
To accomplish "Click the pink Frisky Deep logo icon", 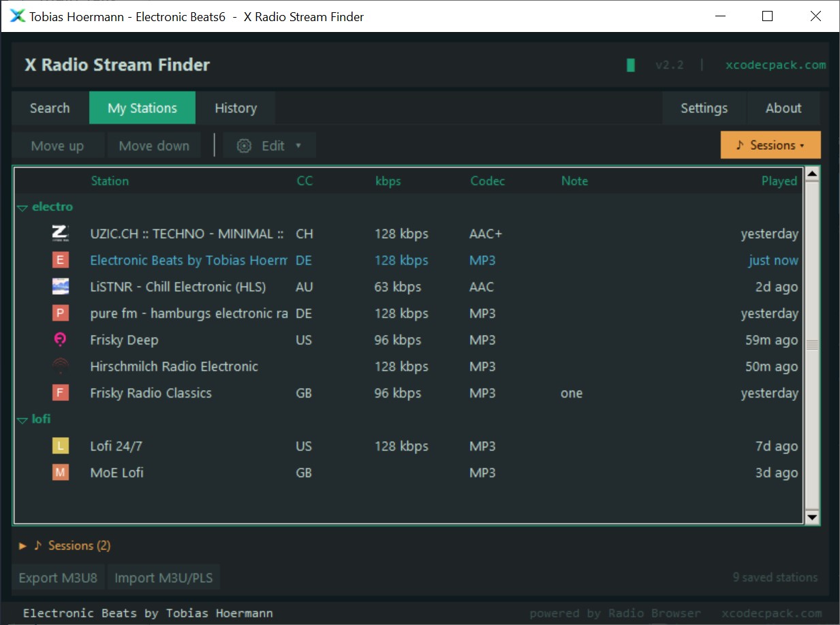I will (x=61, y=340).
